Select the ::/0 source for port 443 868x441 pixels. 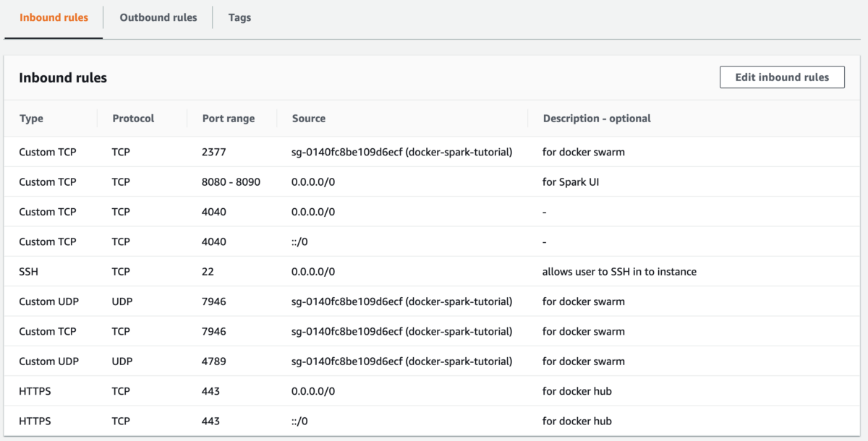tap(300, 421)
